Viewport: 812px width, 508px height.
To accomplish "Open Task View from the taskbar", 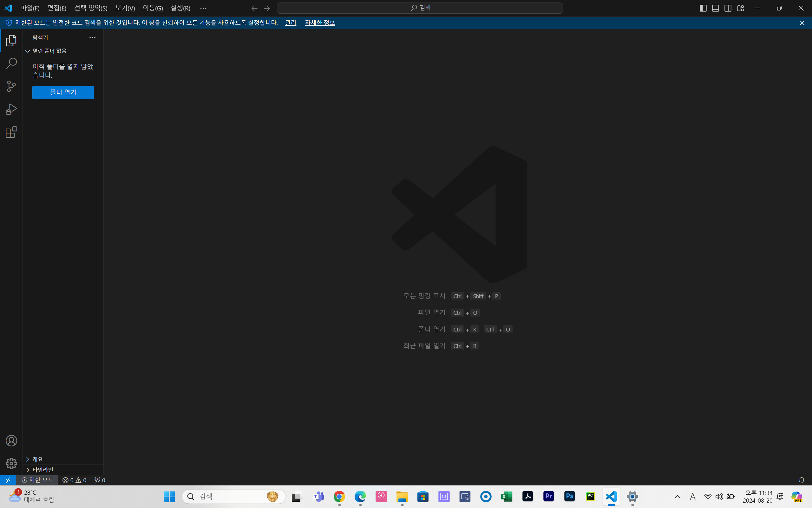I will 297,497.
